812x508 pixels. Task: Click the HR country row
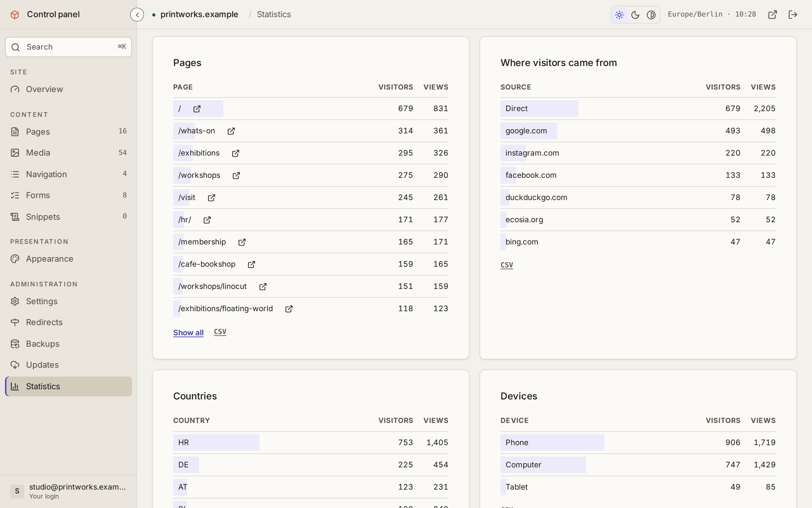point(311,442)
